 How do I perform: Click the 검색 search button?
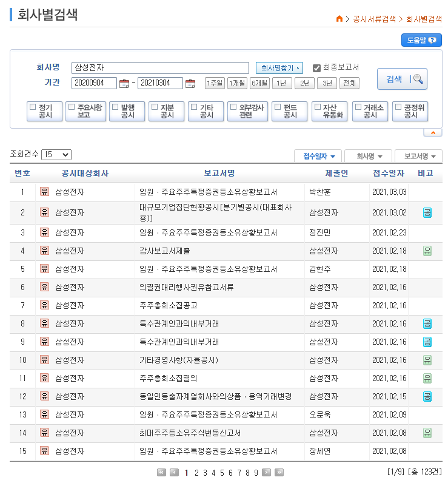pyautogui.click(x=402, y=79)
